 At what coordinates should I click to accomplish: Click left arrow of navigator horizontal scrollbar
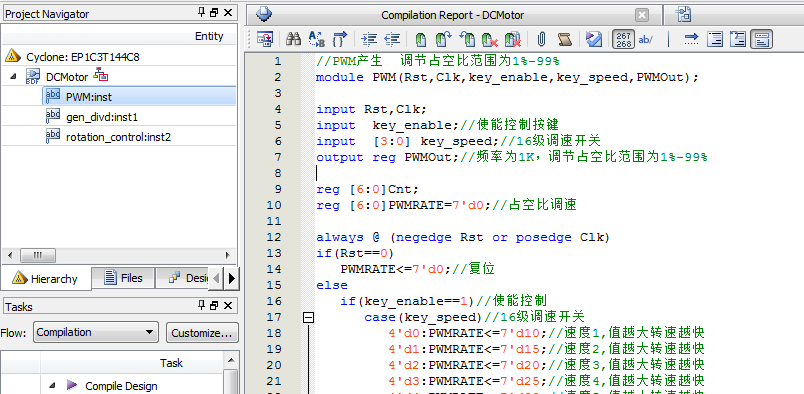(x=9, y=255)
